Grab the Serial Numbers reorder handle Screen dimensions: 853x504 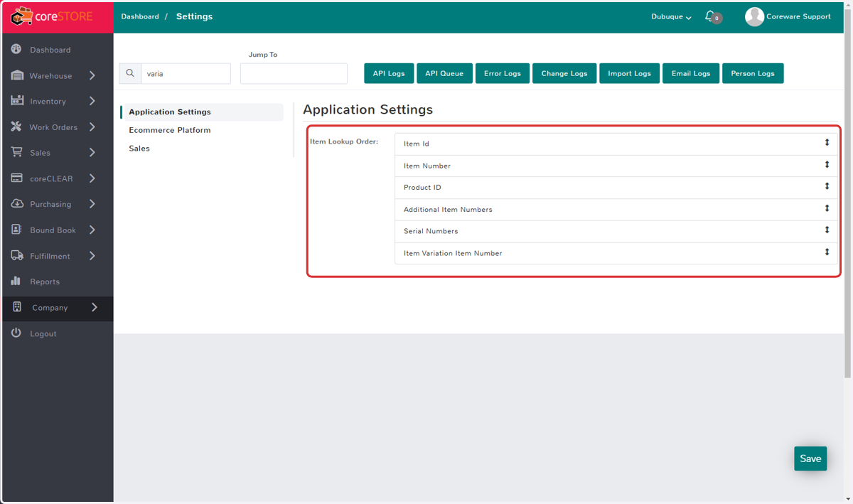pyautogui.click(x=827, y=230)
